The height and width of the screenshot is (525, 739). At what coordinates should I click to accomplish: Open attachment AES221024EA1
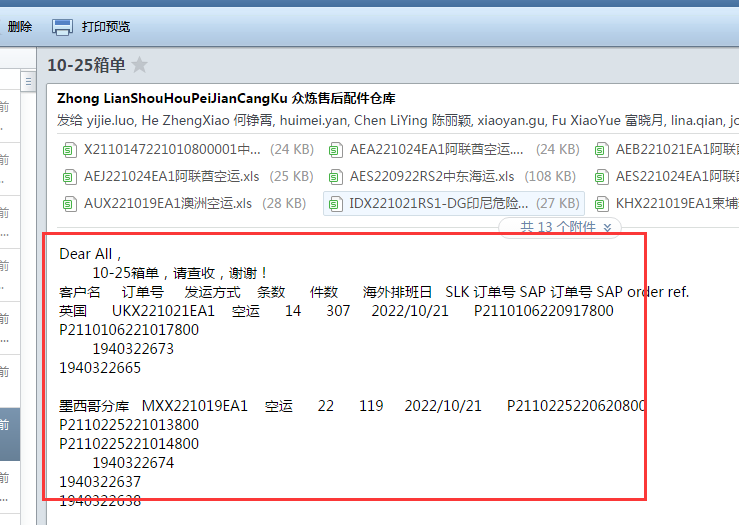click(677, 176)
